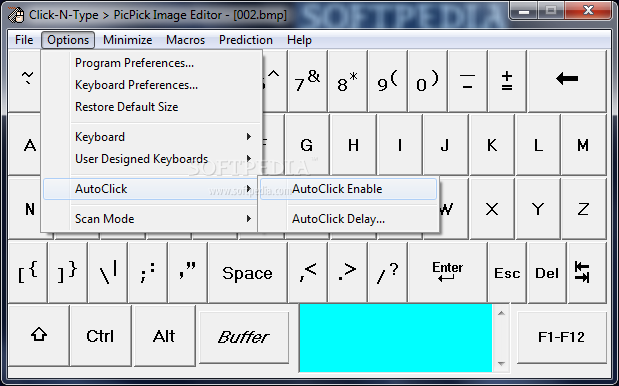Click the minus underscore key
The width and height of the screenshot is (619, 386).
pyautogui.click(x=467, y=81)
